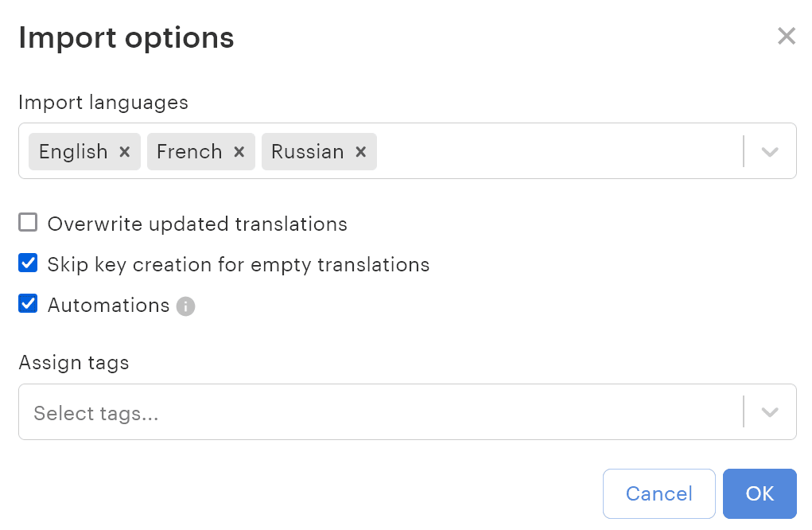This screenshot has width=812, height=530.
Task: Expand the Import languages dropdown arrow
Action: 769,151
